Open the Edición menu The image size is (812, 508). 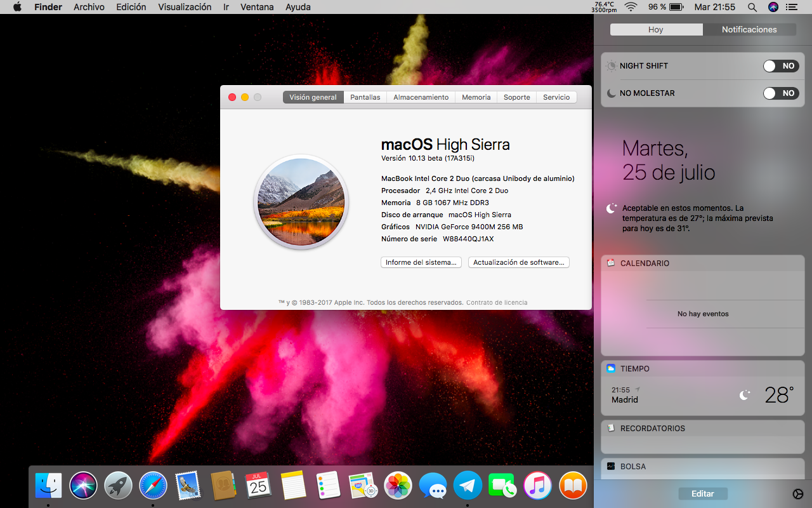click(131, 7)
